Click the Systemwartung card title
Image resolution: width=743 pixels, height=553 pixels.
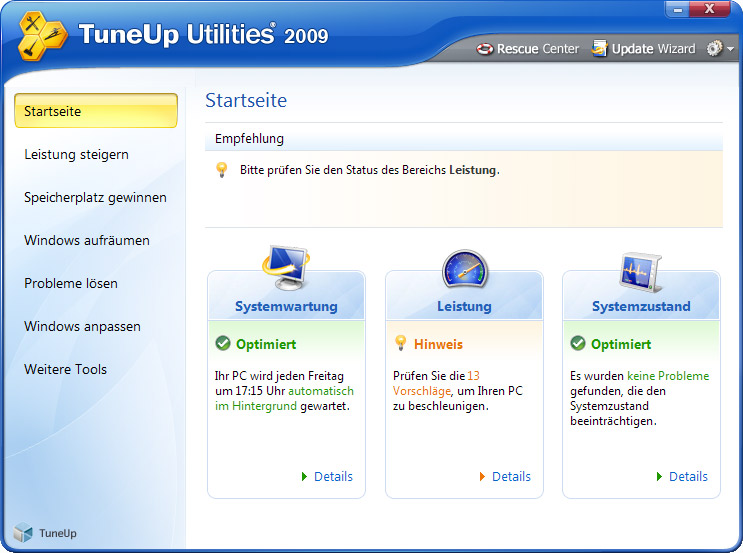tap(286, 306)
